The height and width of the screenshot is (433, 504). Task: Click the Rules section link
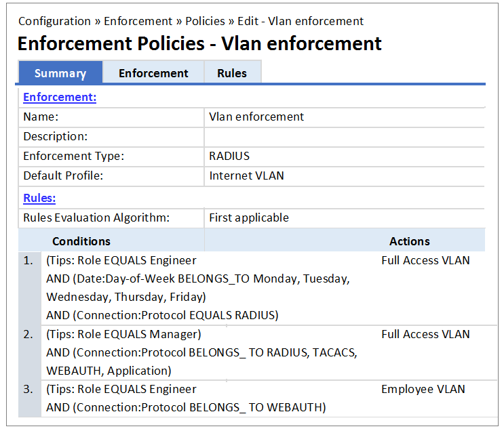click(x=39, y=198)
